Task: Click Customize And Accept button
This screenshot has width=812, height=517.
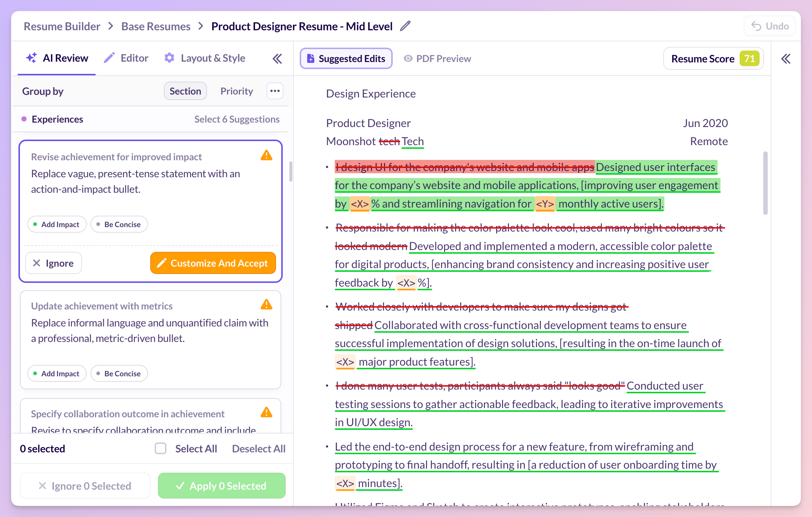Action: [213, 263]
